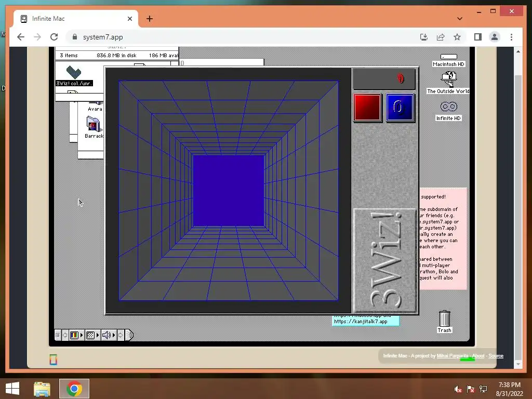Image resolution: width=532 pixels, height=399 pixels.
Task: Open Chrome's three-dot menu
Action: pos(511,37)
